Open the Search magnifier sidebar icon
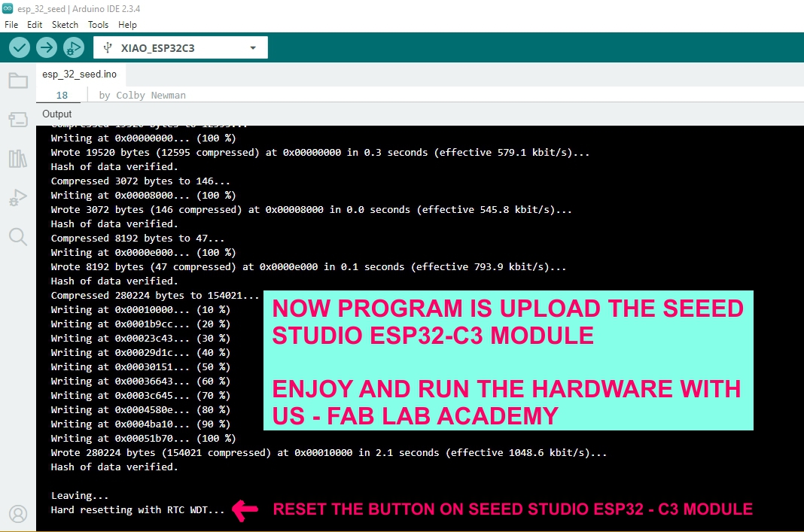 [x=18, y=237]
